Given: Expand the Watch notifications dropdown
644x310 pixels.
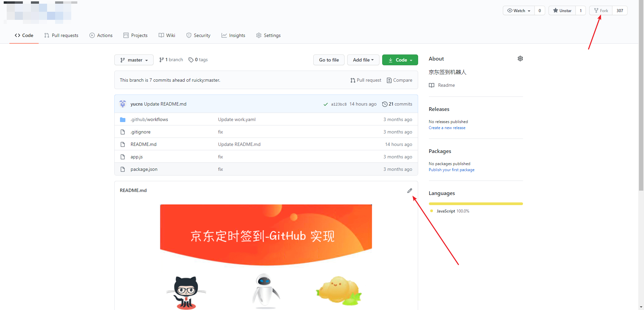Looking at the screenshot, I should click(519, 10).
